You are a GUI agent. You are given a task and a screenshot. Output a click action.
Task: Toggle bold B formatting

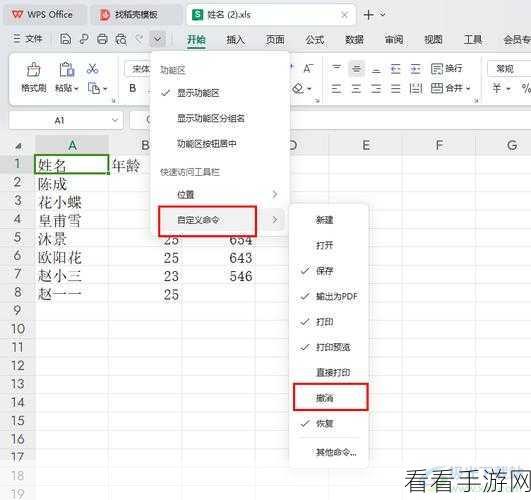[133, 88]
